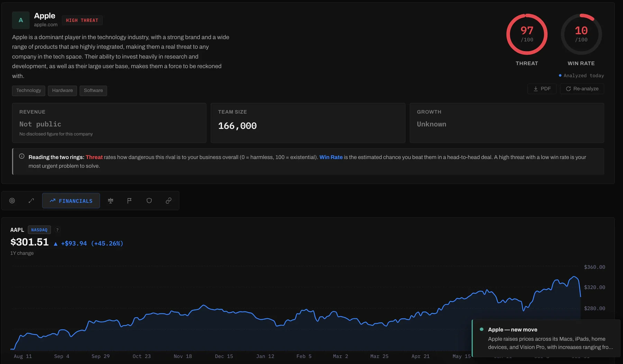Screen dimensions: 623x364
Task: Open the Apple new move notification
Action: tap(546, 338)
